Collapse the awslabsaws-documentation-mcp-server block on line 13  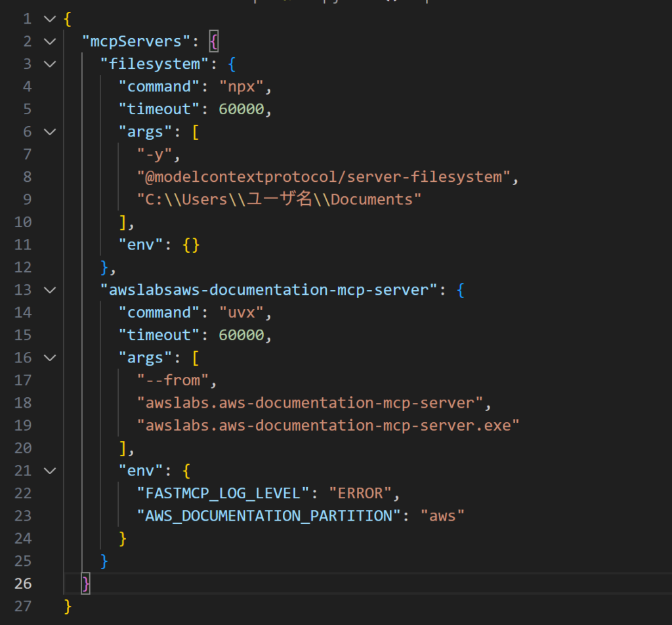click(x=50, y=290)
